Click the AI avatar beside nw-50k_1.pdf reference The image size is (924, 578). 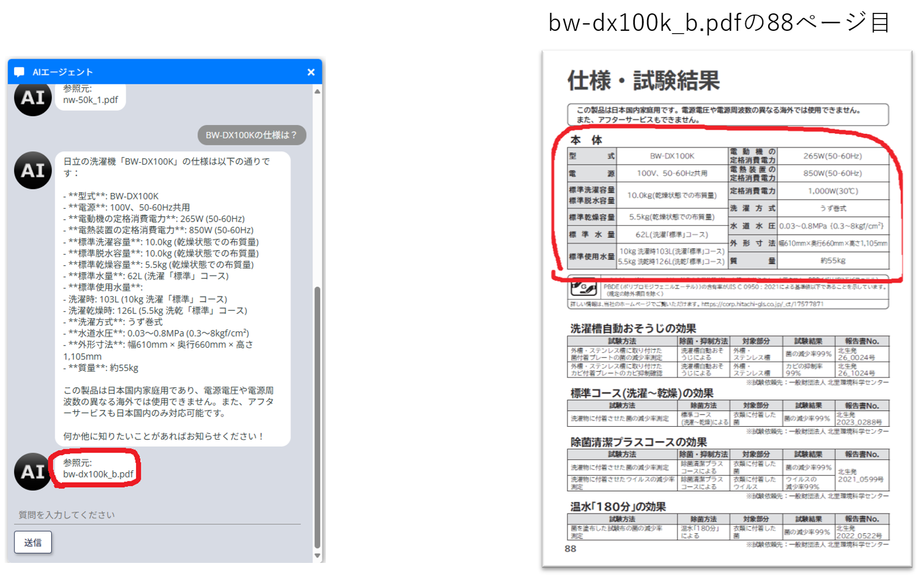33,98
